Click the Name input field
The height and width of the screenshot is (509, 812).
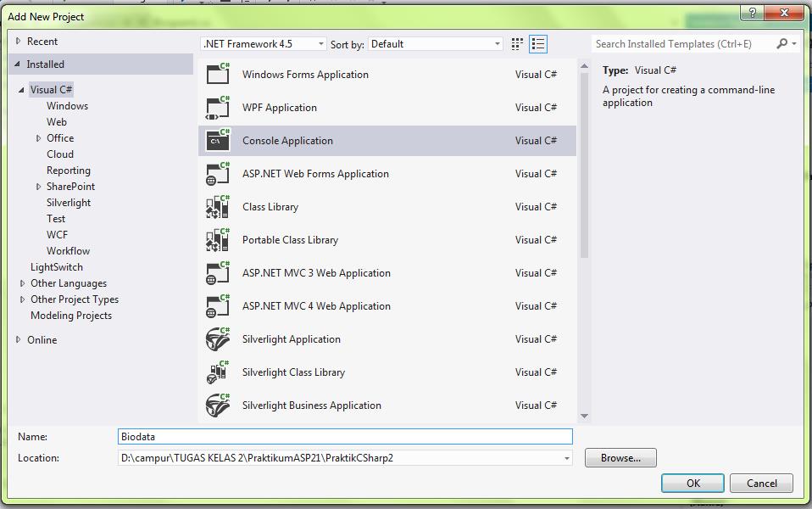click(345, 436)
